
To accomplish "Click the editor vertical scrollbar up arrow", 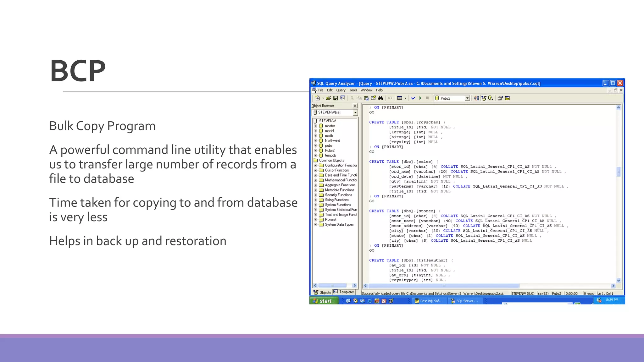I will [619, 108].
